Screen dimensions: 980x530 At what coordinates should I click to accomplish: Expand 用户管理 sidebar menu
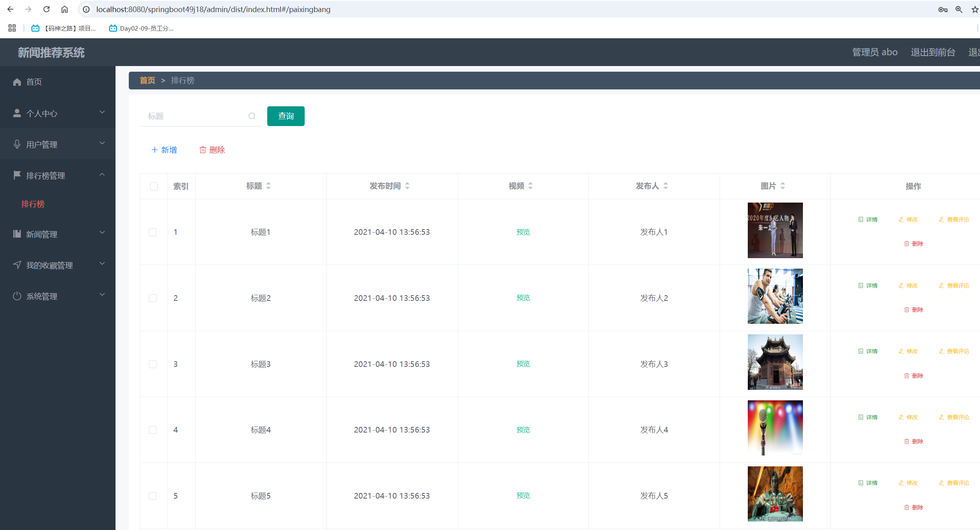[58, 144]
